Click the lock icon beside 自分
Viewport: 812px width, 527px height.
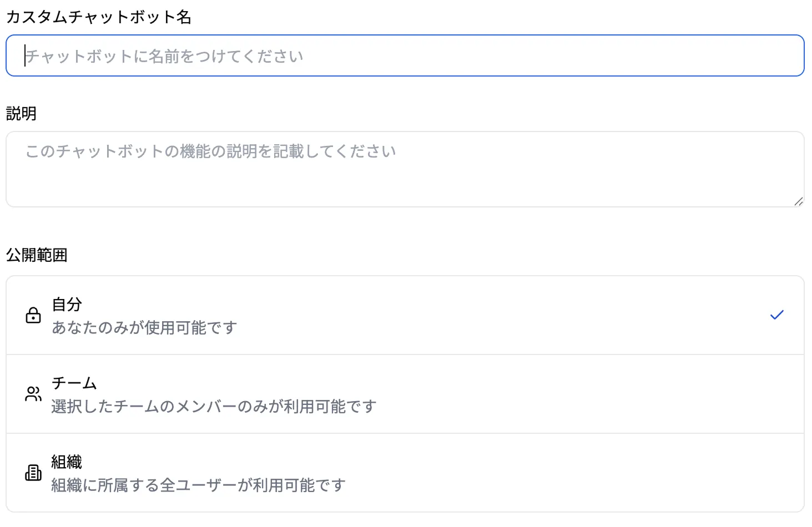coord(33,315)
